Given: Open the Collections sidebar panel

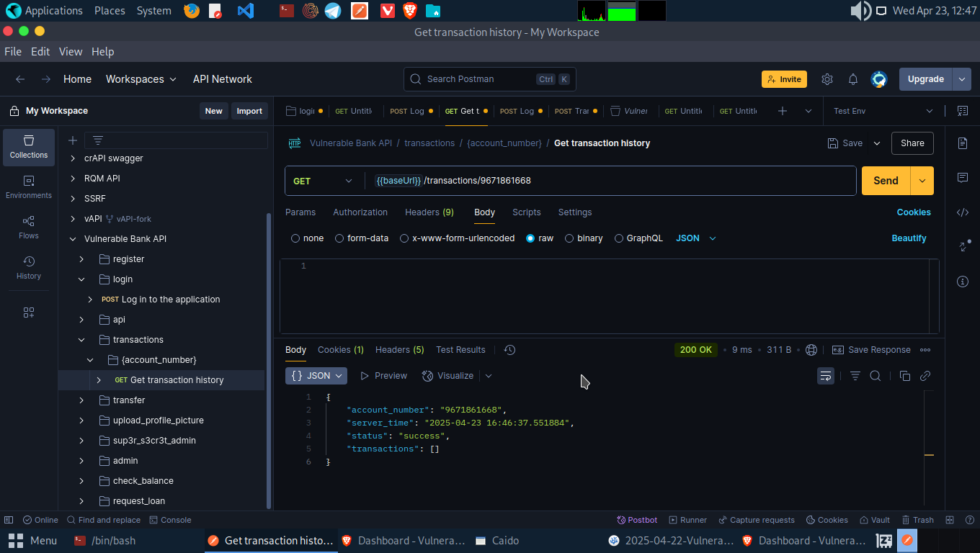Looking at the screenshot, I should (x=29, y=147).
